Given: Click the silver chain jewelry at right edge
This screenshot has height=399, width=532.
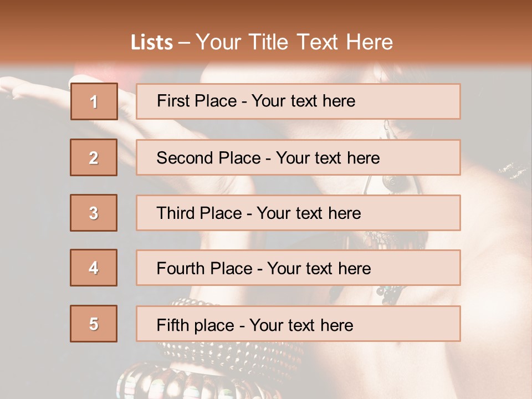Looking at the screenshot, I should click(x=513, y=171).
